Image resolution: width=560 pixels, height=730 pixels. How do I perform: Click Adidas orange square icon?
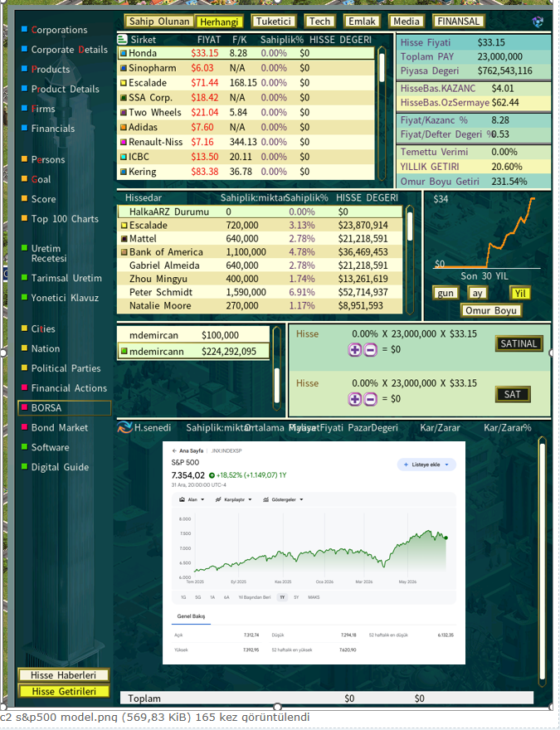coord(124,128)
